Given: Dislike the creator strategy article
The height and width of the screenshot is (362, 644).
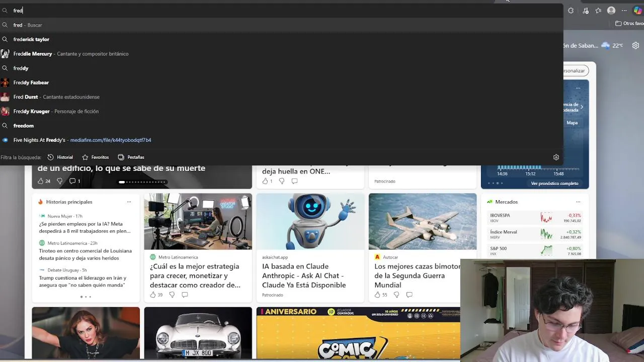Looking at the screenshot, I should 172,295.
